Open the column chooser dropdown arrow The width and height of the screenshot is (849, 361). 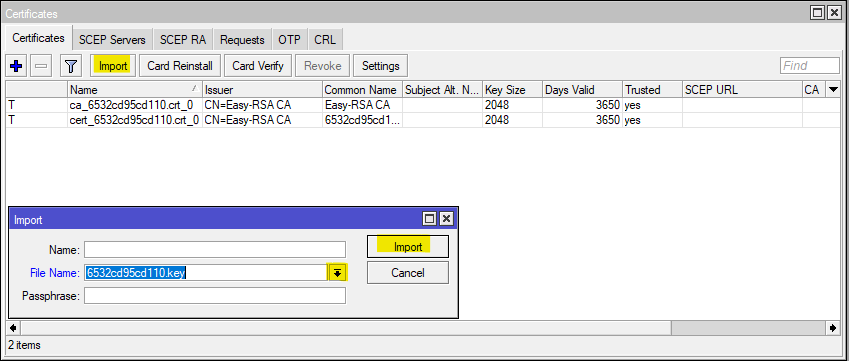click(833, 89)
